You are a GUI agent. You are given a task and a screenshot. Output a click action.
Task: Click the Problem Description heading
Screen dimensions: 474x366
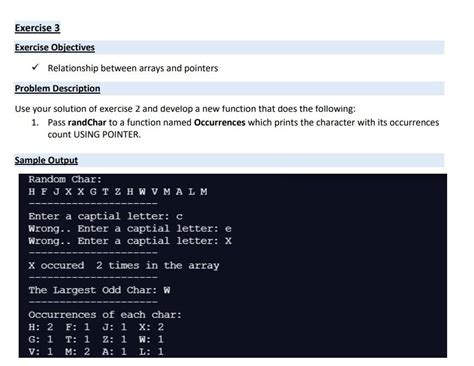click(57, 88)
